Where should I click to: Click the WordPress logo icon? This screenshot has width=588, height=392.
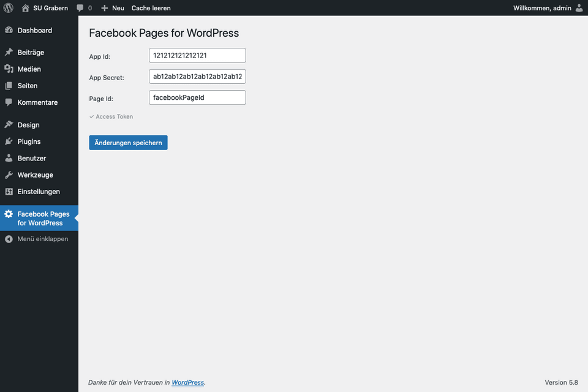click(x=8, y=8)
